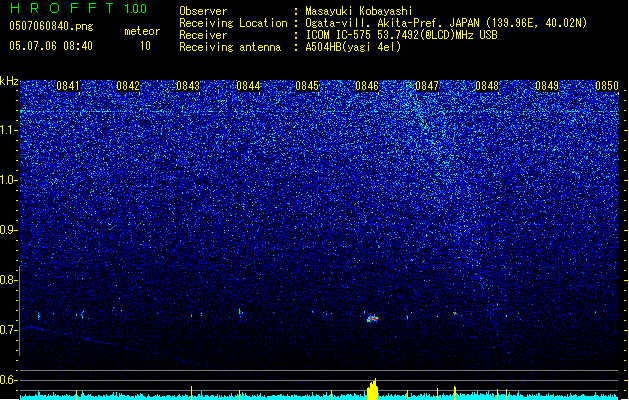Click the 1.1 kHz axis label
The height and width of the screenshot is (400, 629).
point(9,130)
